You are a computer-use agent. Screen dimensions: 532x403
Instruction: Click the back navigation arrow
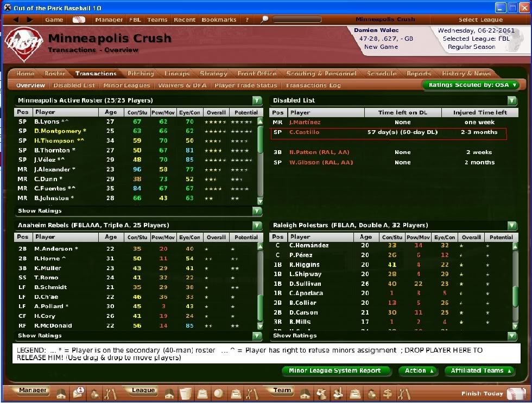(x=16, y=20)
